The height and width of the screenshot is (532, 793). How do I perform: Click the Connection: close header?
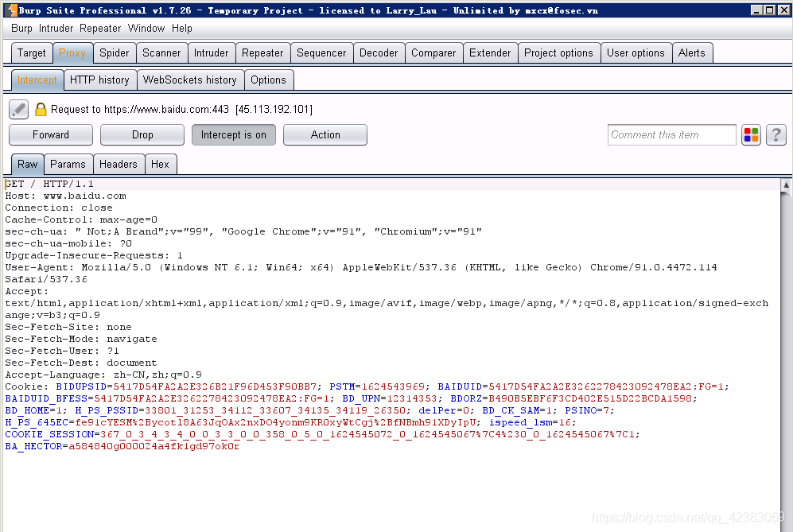coord(59,208)
